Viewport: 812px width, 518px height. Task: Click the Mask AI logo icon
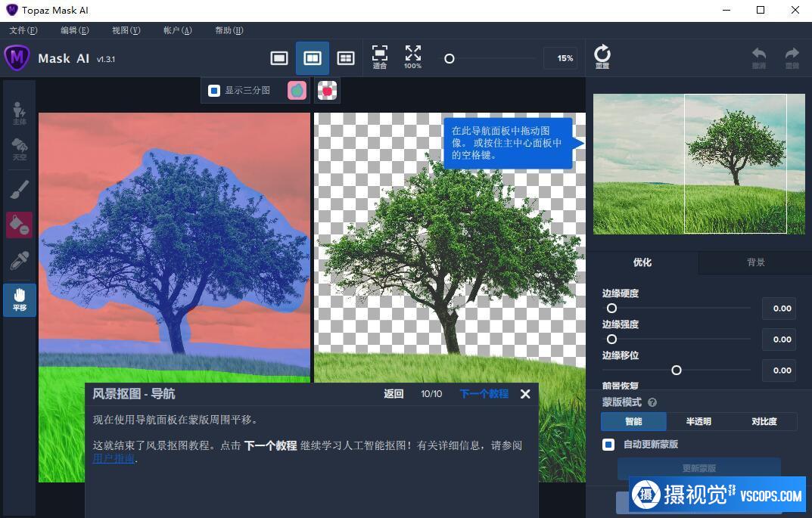click(17, 57)
